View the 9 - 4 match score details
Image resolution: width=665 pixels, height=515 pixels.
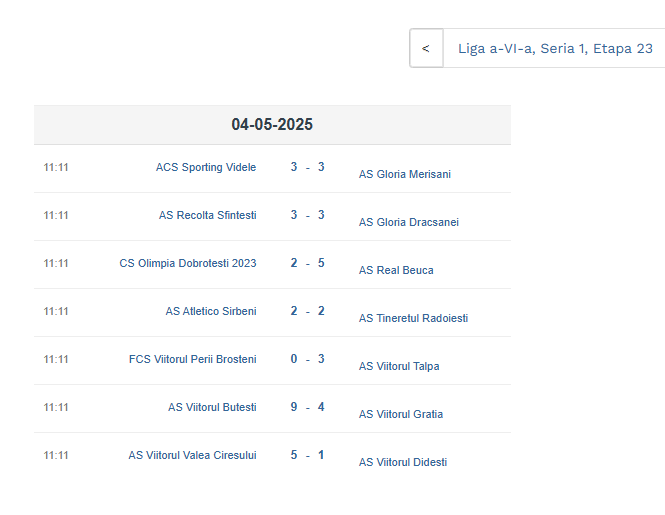[x=307, y=407]
